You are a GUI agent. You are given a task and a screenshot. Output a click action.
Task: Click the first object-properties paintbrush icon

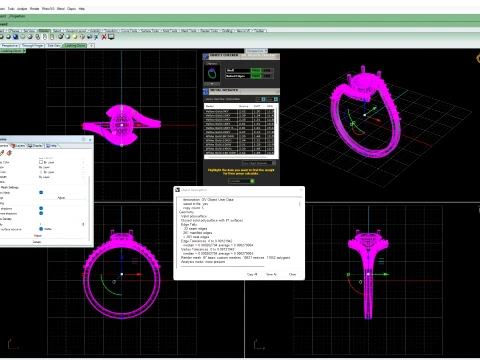2,153
